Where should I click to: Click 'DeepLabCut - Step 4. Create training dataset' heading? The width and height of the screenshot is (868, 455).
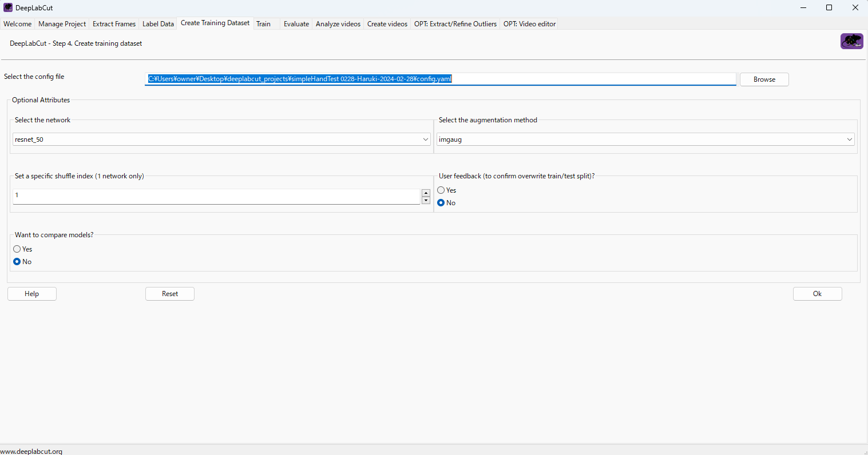coord(76,43)
